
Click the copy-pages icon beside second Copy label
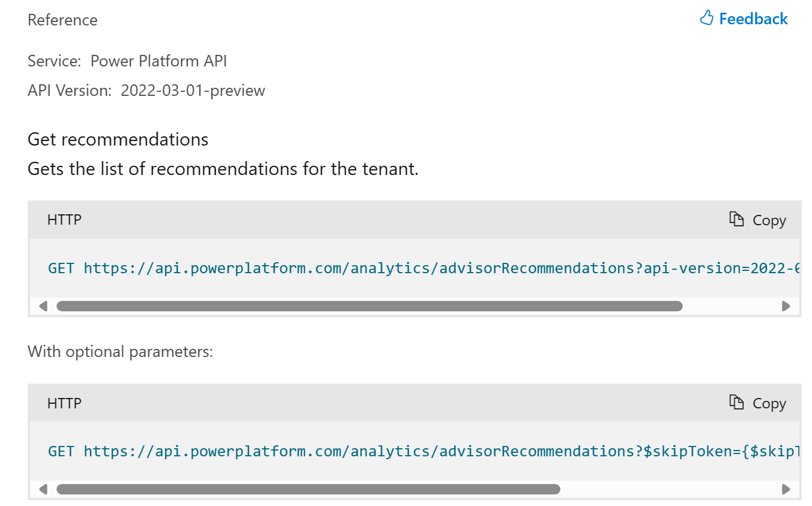[x=736, y=403]
